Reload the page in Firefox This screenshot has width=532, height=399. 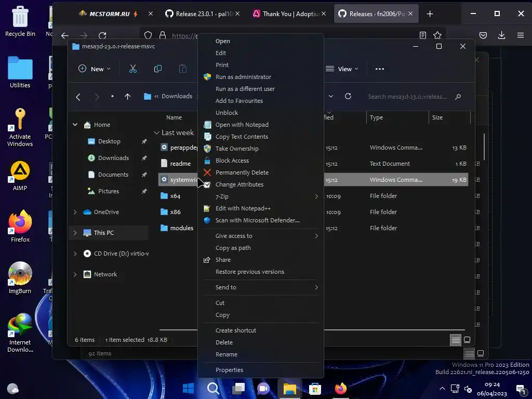(x=102, y=35)
